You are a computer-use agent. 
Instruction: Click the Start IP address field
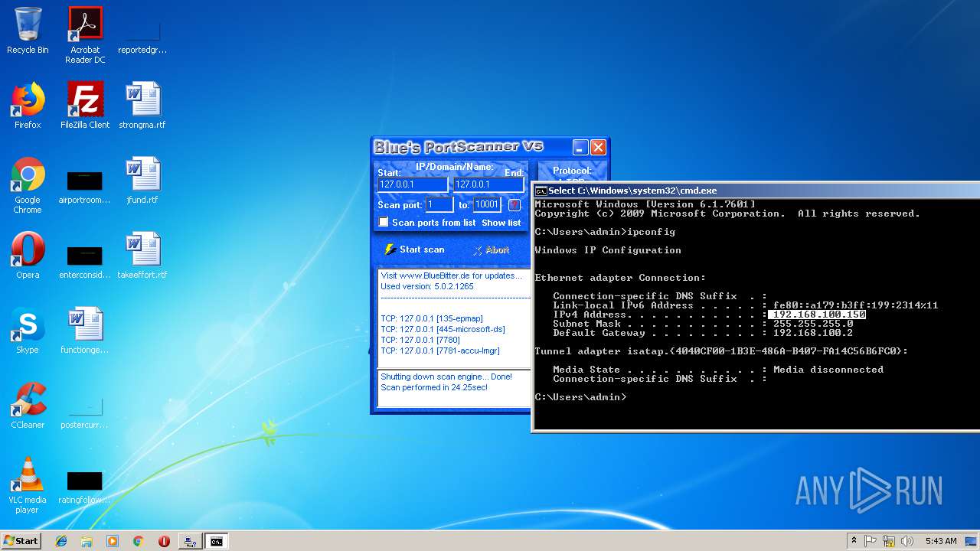pos(413,184)
